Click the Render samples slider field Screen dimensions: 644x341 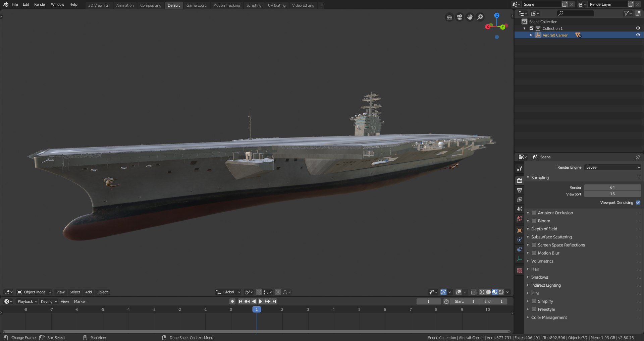612,187
